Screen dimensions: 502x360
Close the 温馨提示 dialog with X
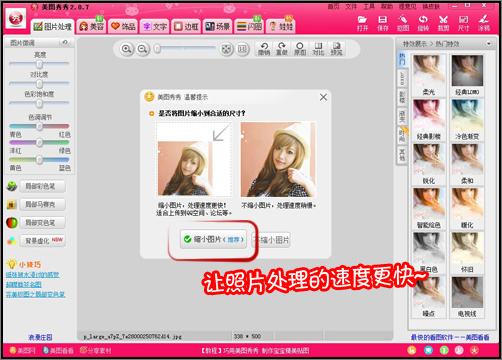tap(323, 97)
